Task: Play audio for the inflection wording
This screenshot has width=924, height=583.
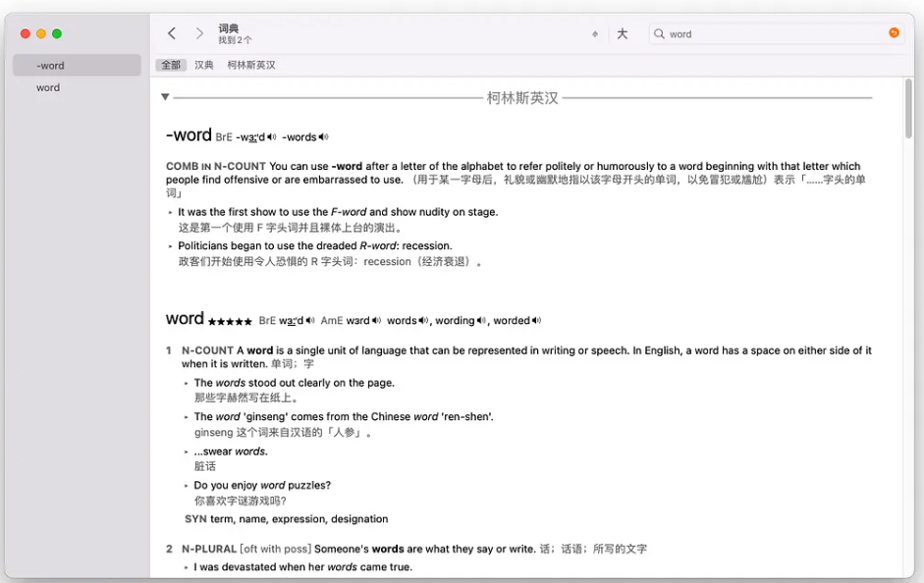Action: 481,320
